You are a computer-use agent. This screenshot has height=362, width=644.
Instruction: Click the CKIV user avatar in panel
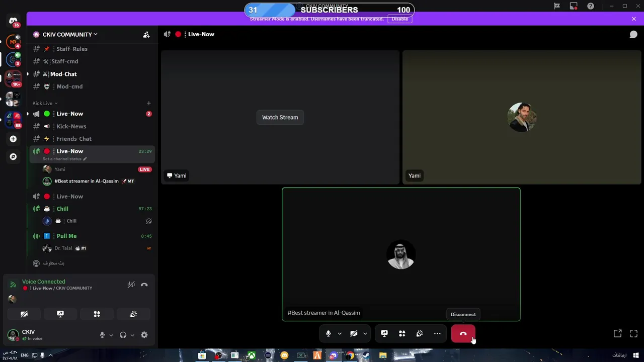pyautogui.click(x=13, y=335)
